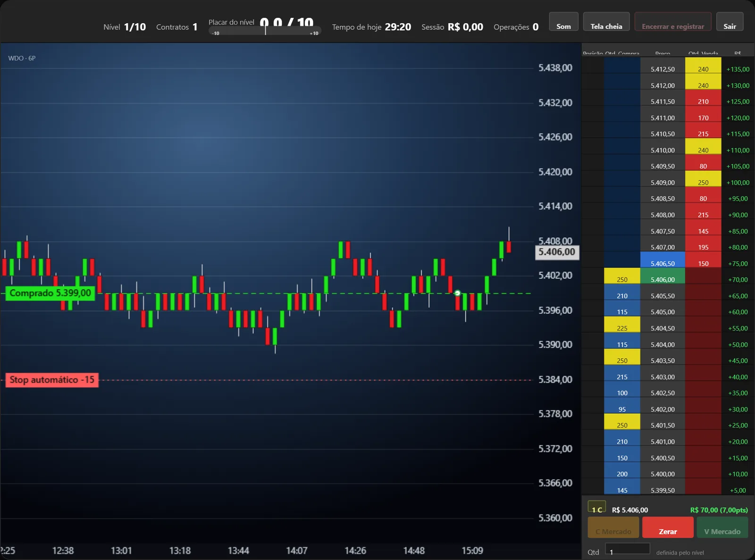This screenshot has height=560, width=755.
Task: Click the V Mercado sell button
Action: (722, 527)
